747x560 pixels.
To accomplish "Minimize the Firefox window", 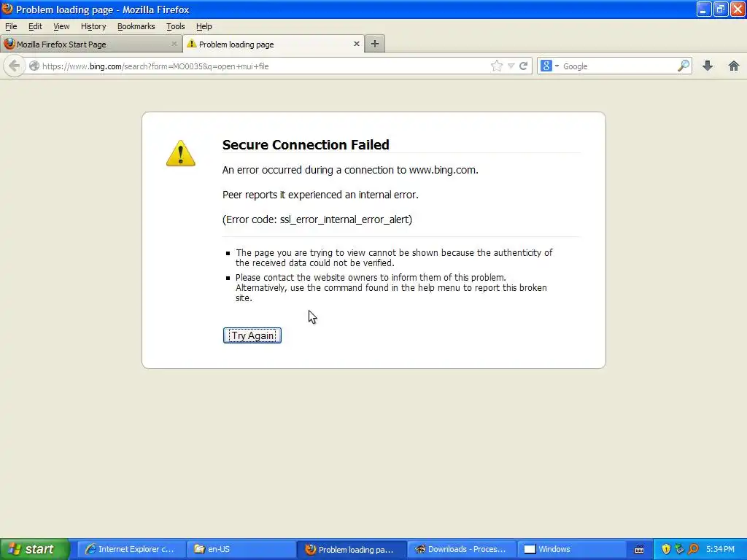I will 703,9.
